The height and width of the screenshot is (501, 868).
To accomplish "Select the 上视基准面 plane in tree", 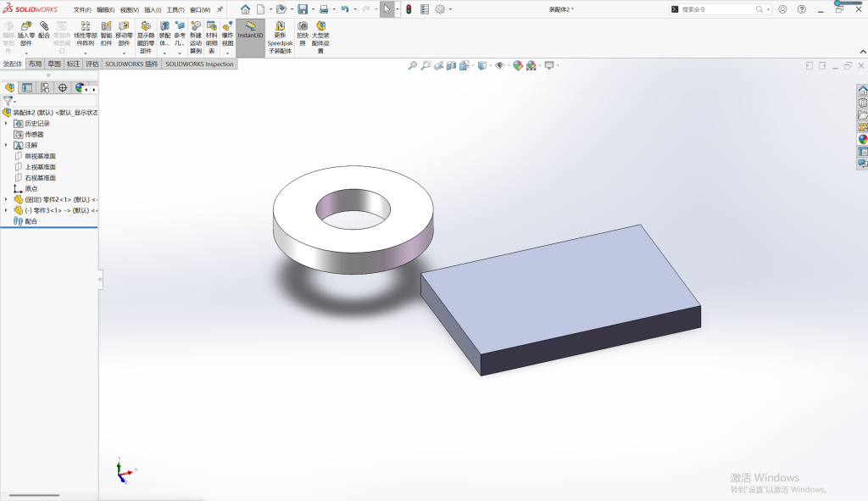I will (x=40, y=167).
